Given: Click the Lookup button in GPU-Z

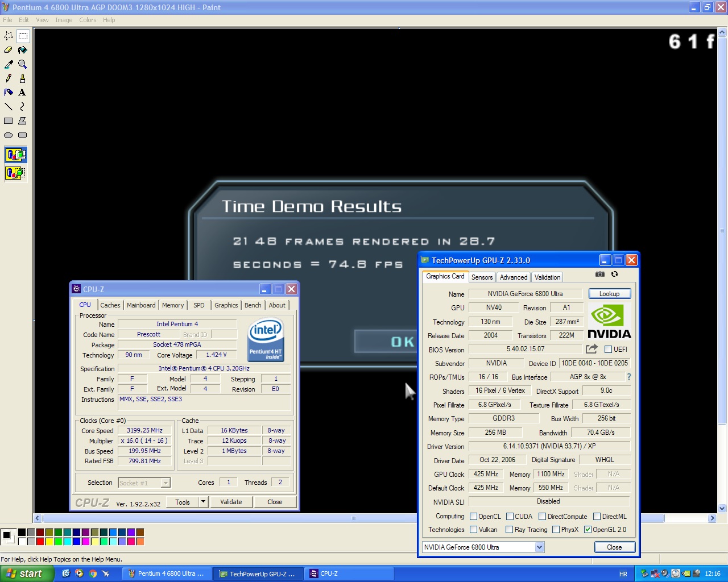Looking at the screenshot, I should click(609, 294).
